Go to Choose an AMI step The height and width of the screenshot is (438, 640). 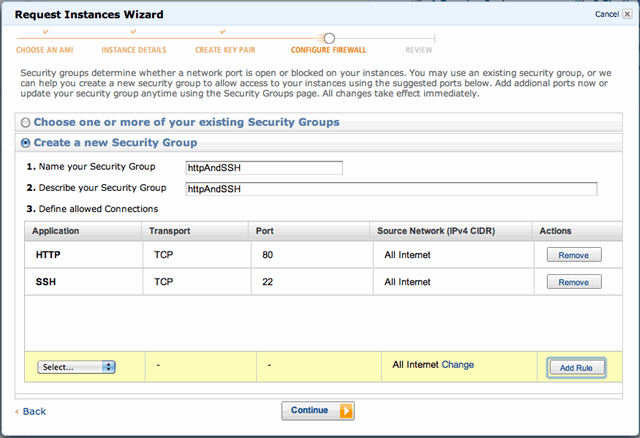point(44,50)
